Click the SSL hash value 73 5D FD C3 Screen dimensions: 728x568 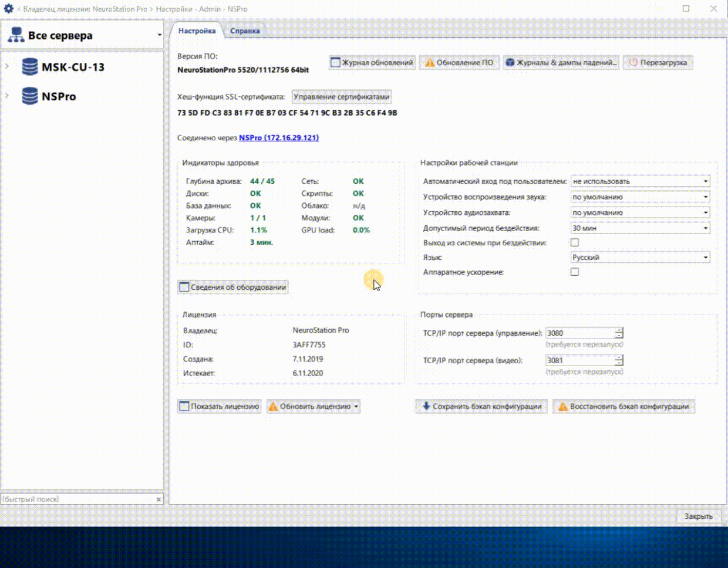287,113
